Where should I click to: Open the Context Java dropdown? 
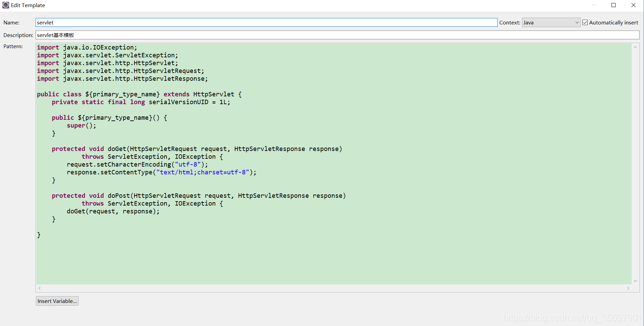pos(551,22)
